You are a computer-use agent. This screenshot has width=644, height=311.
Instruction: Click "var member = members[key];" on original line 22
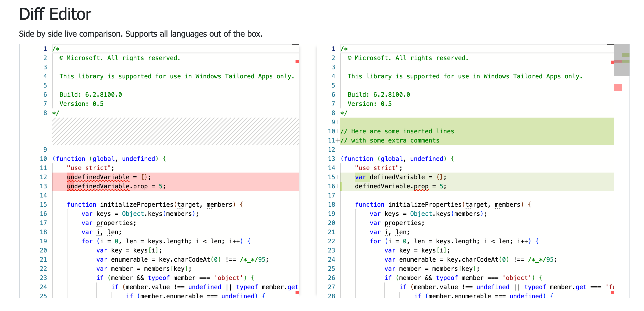(144, 268)
